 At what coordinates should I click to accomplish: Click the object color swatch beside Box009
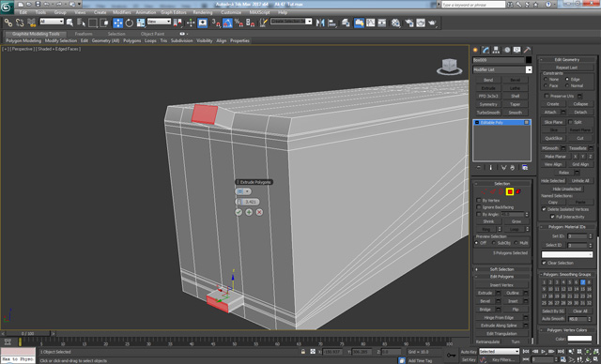point(529,60)
